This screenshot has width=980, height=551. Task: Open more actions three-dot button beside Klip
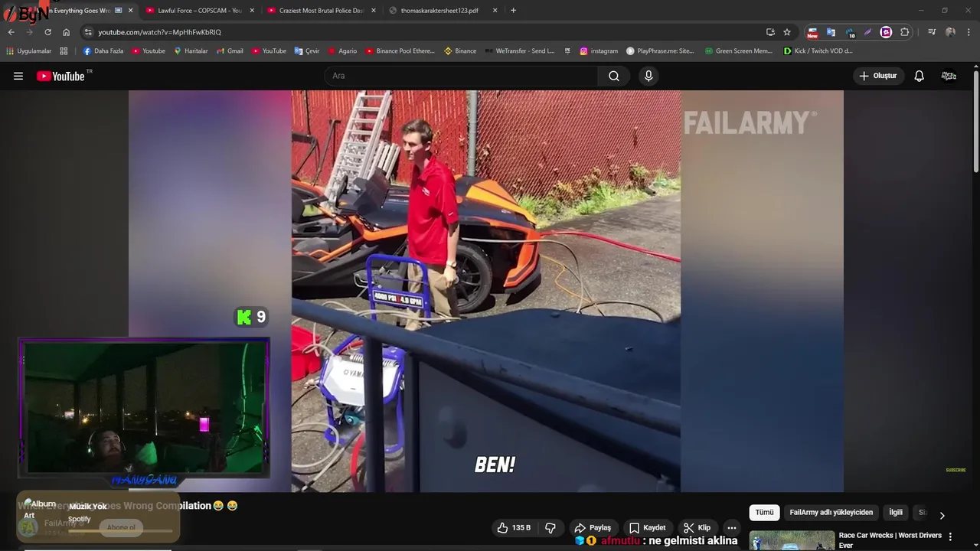[732, 528]
